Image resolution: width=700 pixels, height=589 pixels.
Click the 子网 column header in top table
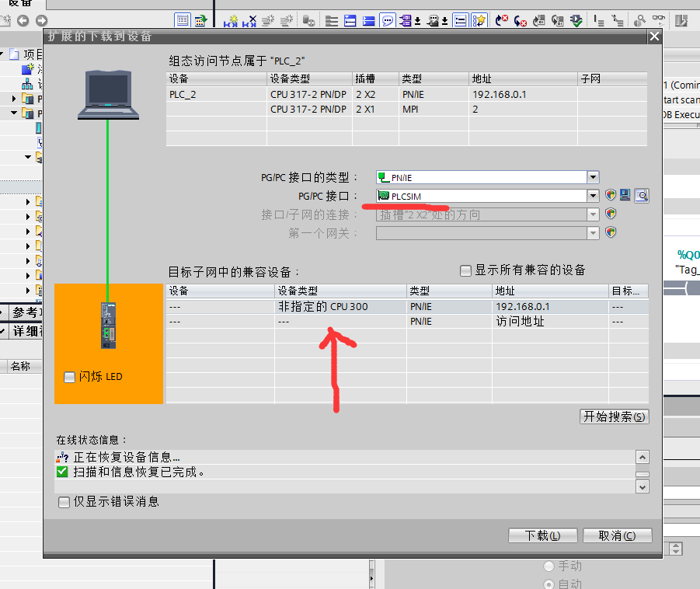tap(612, 79)
